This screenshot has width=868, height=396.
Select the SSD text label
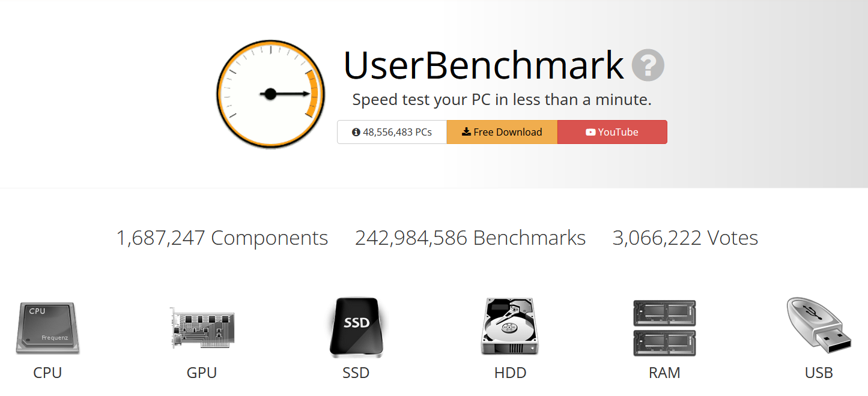click(x=356, y=373)
